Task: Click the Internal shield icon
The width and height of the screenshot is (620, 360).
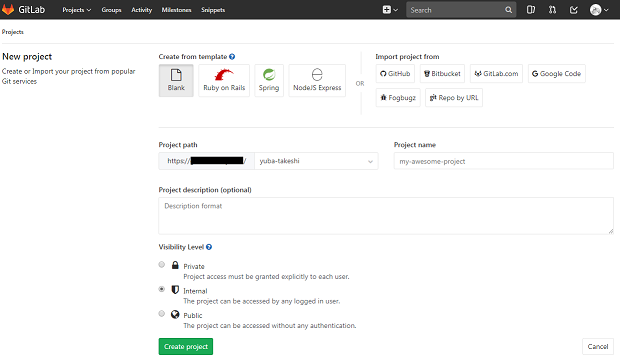Action: (x=175, y=290)
